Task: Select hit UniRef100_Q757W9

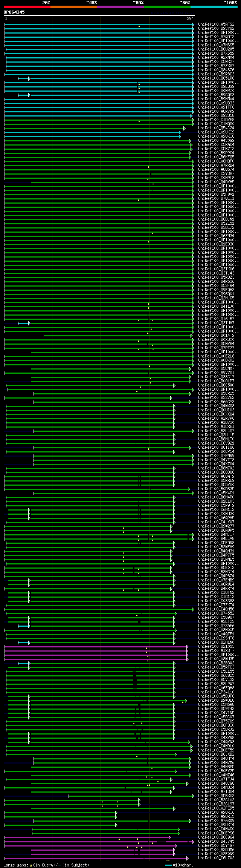Action: tap(216, 721)
